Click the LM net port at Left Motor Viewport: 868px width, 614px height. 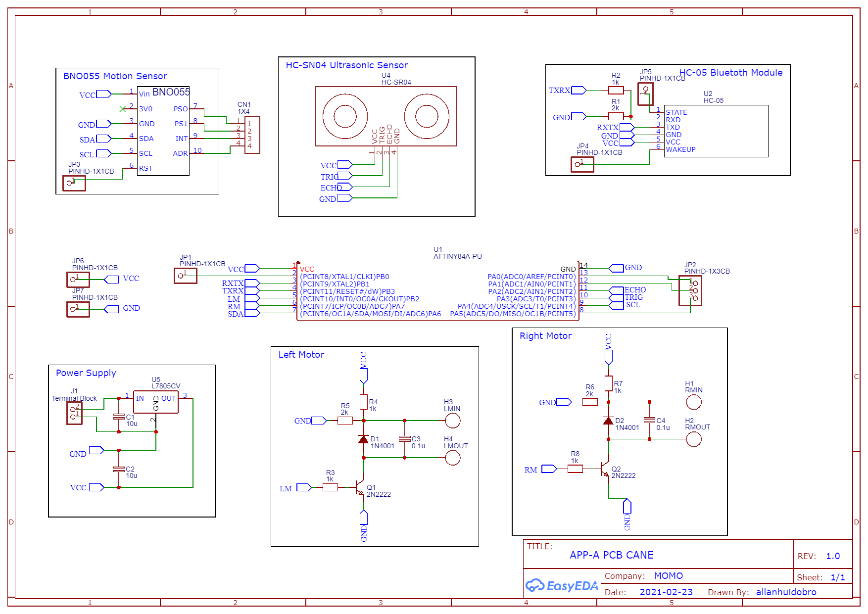(304, 487)
